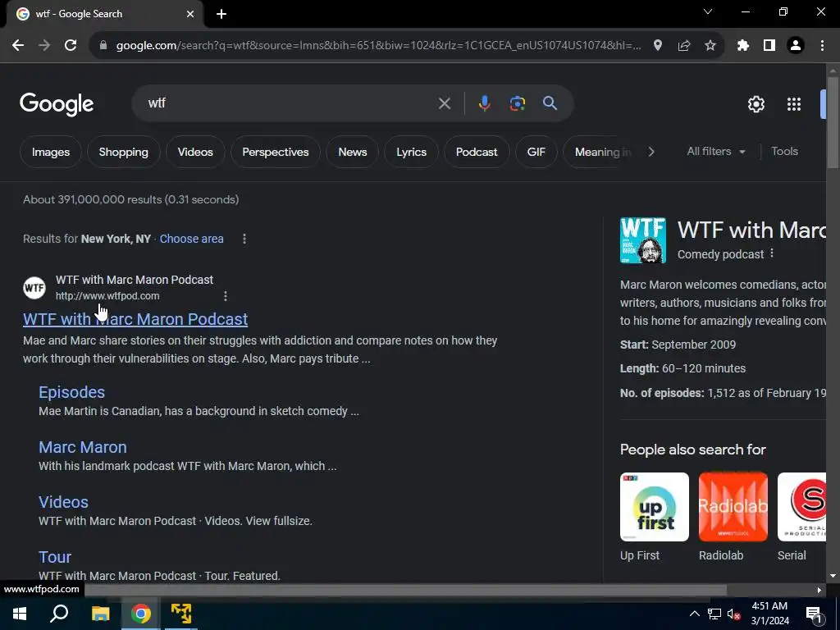Open more options beside wtfpod.com URL
Image resolution: width=840 pixels, height=630 pixels.
tap(226, 295)
